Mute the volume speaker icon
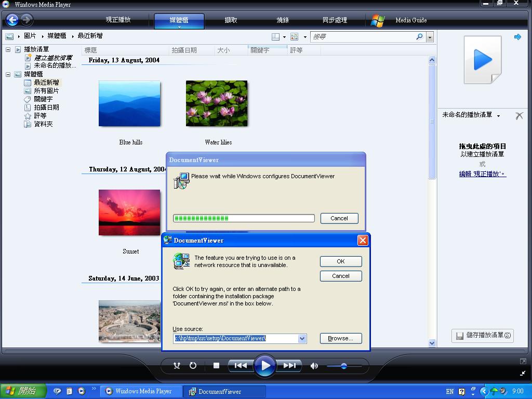This screenshot has width=532, height=399. click(x=314, y=366)
